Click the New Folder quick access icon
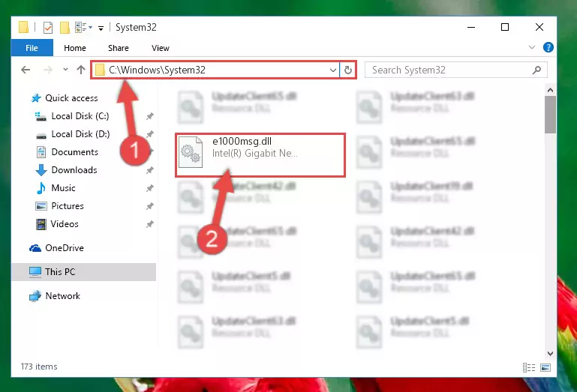 (x=65, y=28)
